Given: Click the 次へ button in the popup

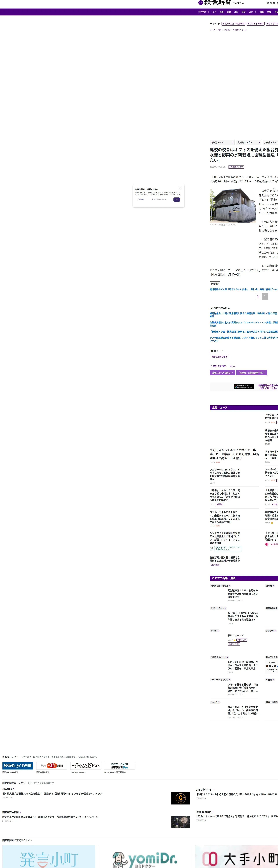Looking at the screenshot, I should (177, 199).
